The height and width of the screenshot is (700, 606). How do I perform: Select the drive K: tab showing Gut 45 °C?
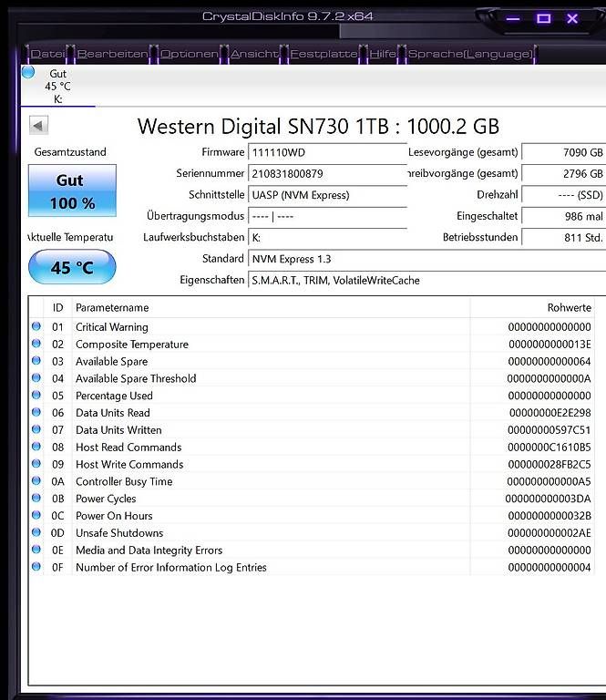57,86
